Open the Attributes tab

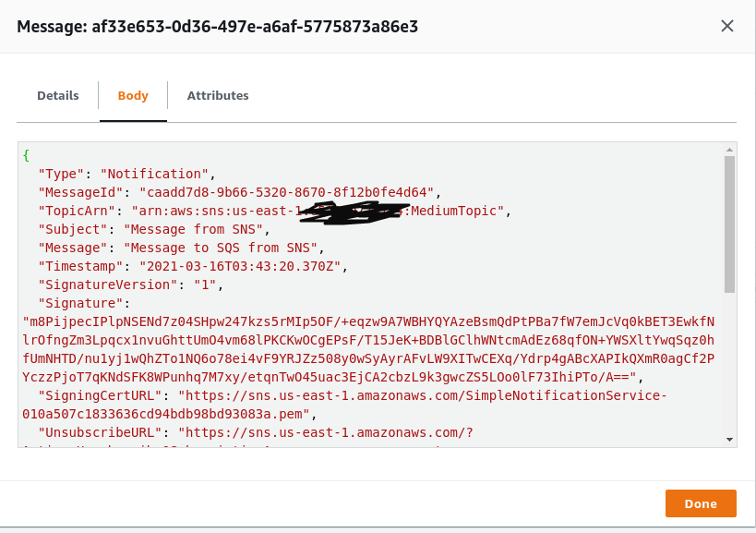pos(218,95)
